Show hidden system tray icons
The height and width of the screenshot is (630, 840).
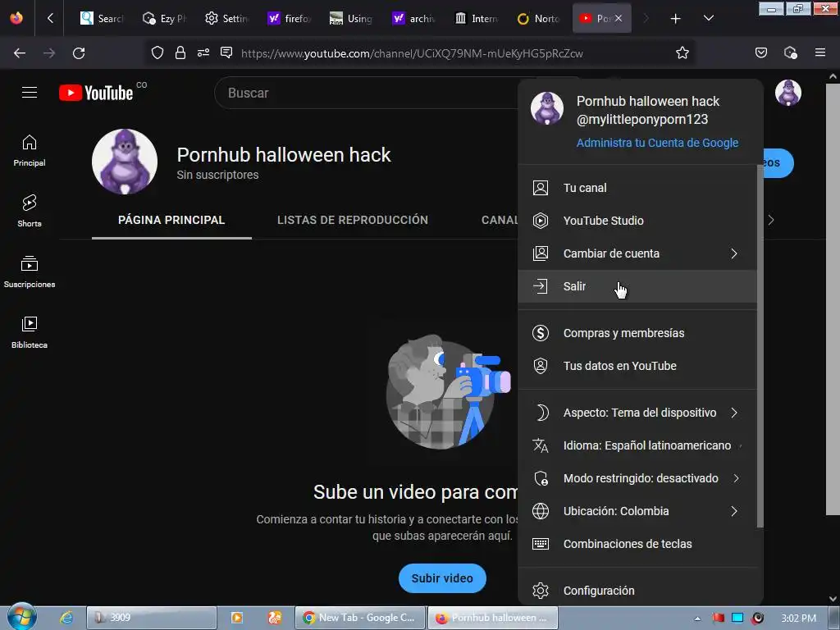697,619
